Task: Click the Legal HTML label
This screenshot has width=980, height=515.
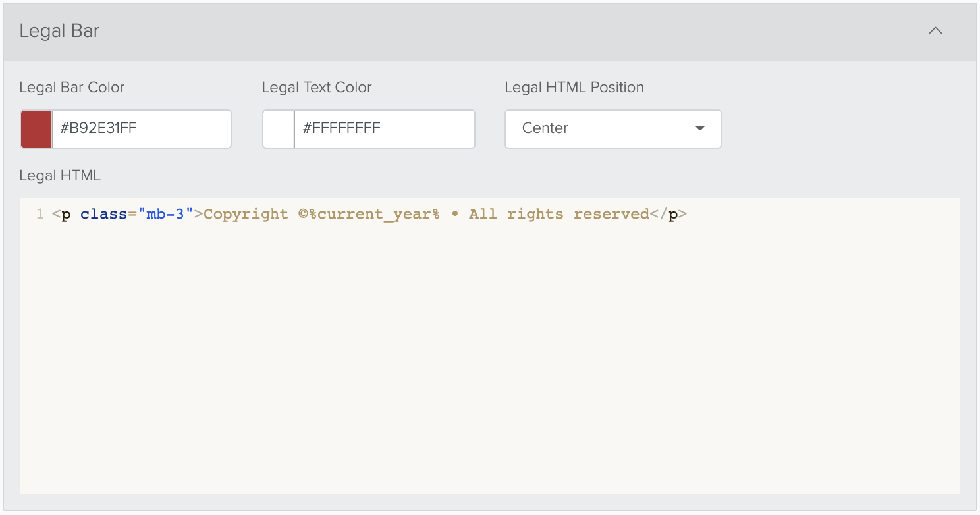Action: [60, 176]
